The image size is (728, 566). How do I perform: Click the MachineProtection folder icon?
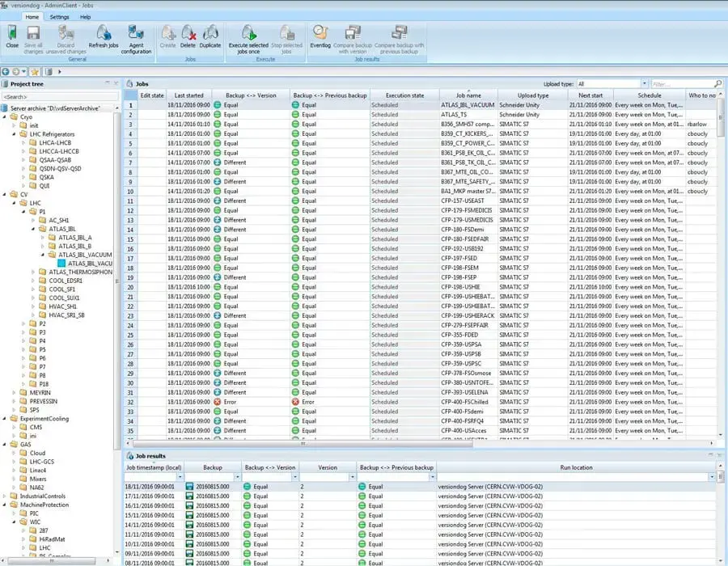(14, 505)
